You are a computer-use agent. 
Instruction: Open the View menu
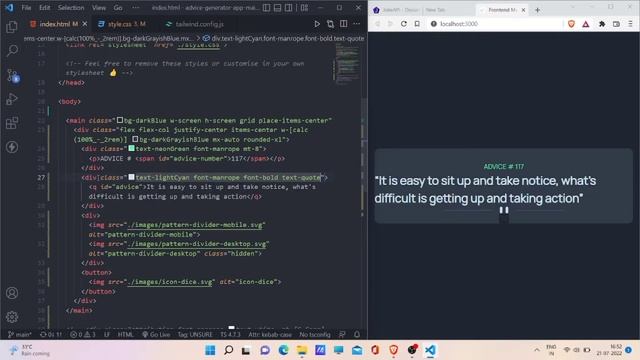(x=99, y=8)
